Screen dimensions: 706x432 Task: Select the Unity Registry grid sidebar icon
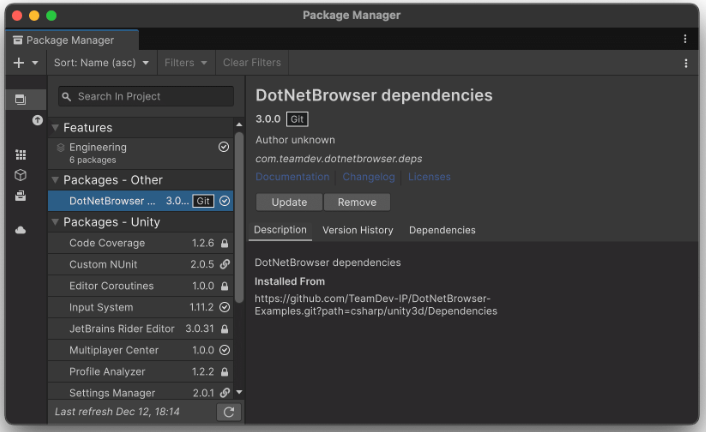(21, 155)
